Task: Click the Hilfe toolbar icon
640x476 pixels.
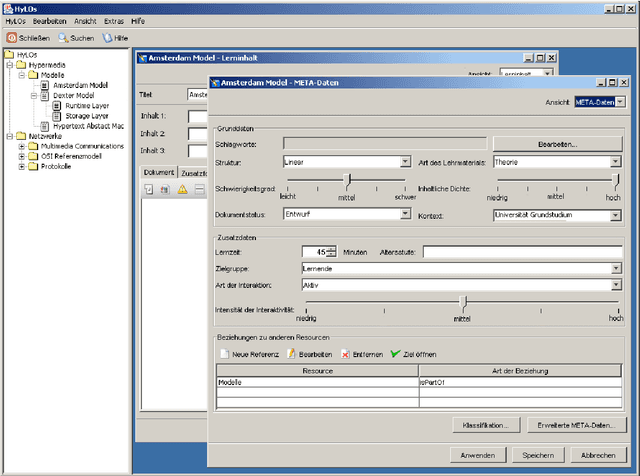Action: 108,37
